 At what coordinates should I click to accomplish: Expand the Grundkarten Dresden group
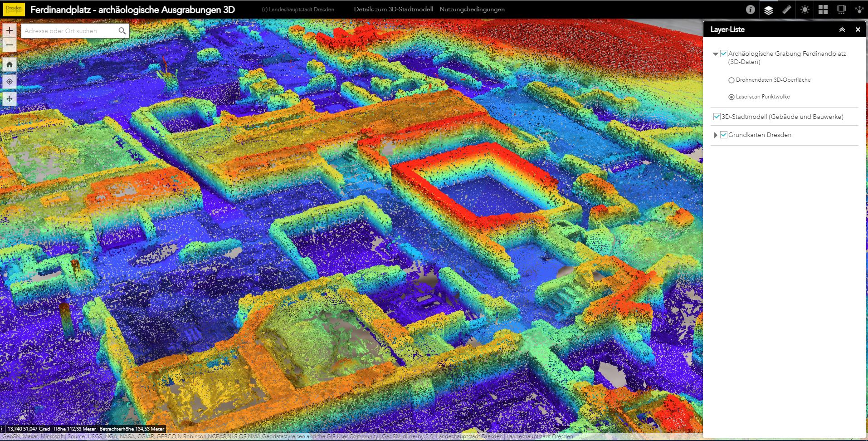(716, 135)
